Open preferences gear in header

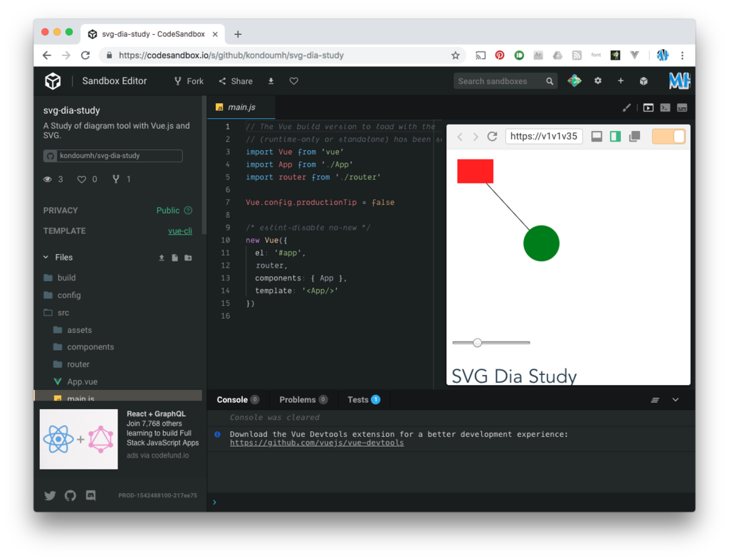tap(598, 81)
